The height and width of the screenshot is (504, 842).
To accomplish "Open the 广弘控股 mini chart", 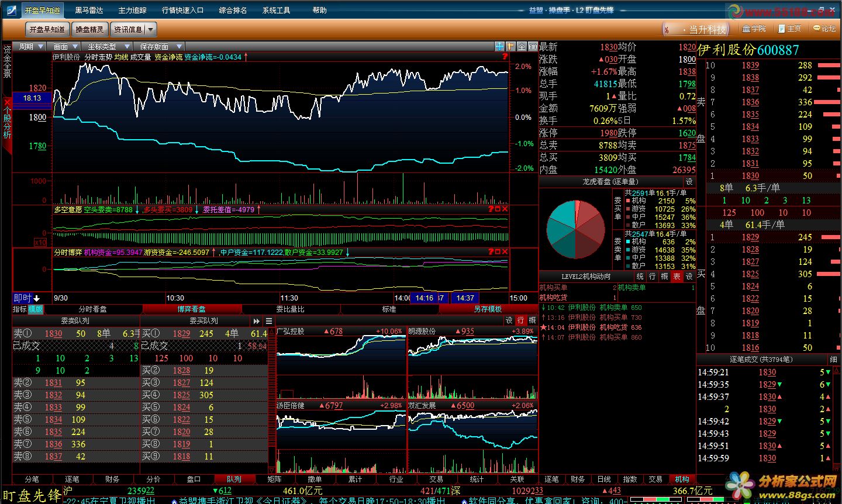I will pyautogui.click(x=341, y=363).
